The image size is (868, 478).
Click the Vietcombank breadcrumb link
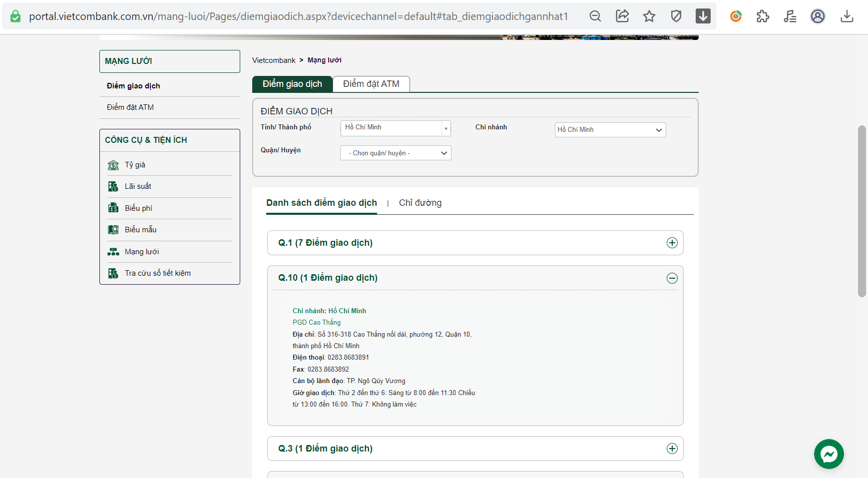[x=274, y=60]
